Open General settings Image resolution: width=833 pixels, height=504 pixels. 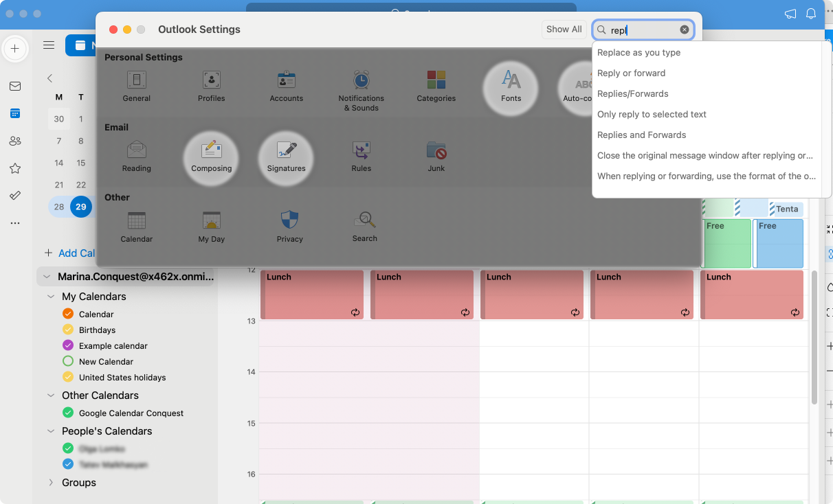(x=136, y=86)
